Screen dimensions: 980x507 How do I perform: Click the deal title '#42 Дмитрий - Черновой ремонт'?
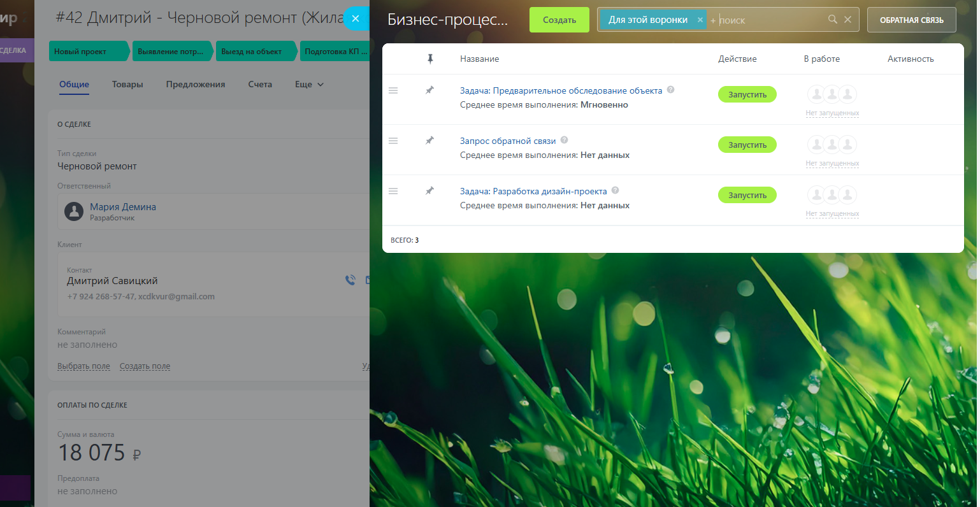199,18
